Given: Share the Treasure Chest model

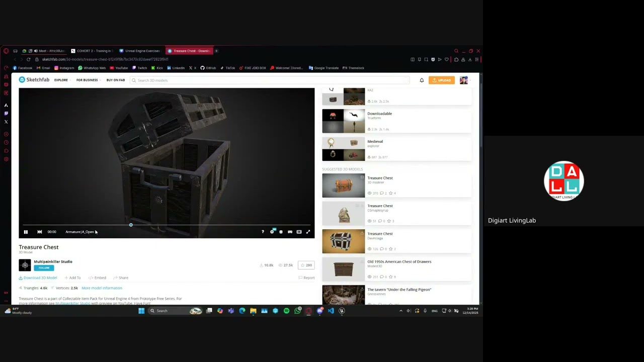Looking at the screenshot, I should point(121,278).
